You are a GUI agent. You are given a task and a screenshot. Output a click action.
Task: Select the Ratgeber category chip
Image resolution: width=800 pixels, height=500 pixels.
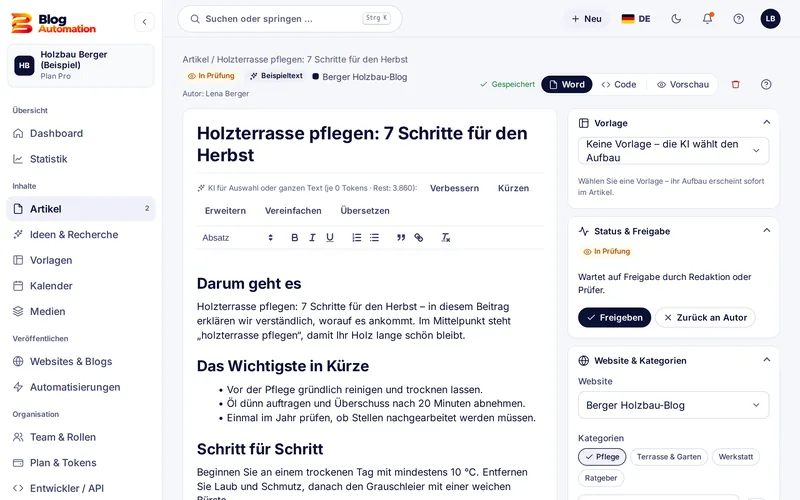[601, 478]
